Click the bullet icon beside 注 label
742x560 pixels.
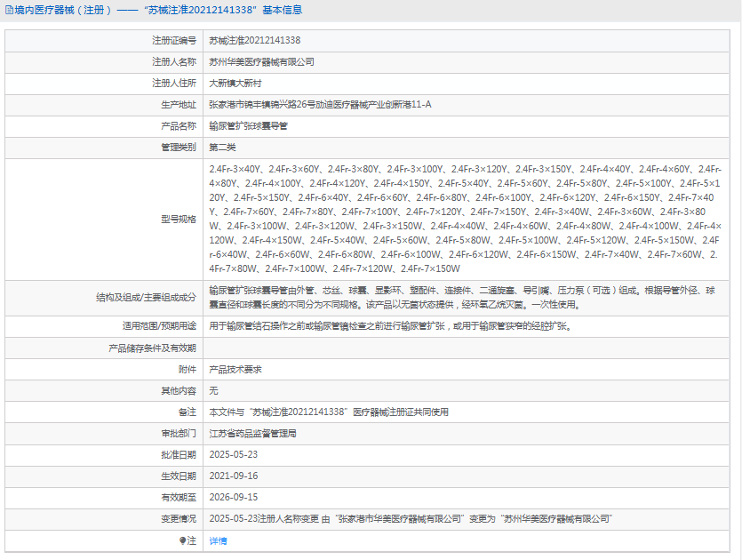coord(183,540)
